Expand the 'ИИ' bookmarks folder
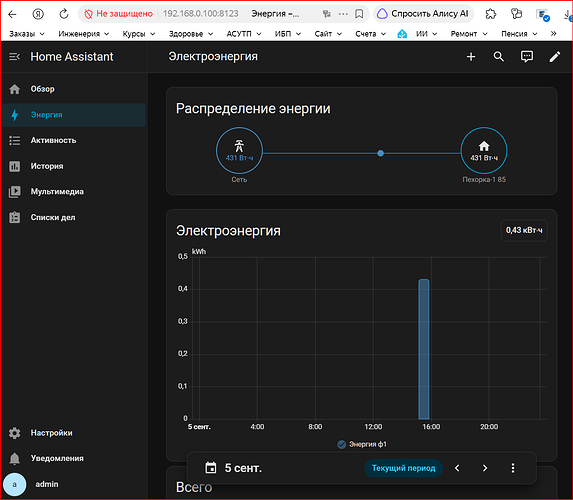Viewport: 573px width, 500px height. [x=426, y=34]
